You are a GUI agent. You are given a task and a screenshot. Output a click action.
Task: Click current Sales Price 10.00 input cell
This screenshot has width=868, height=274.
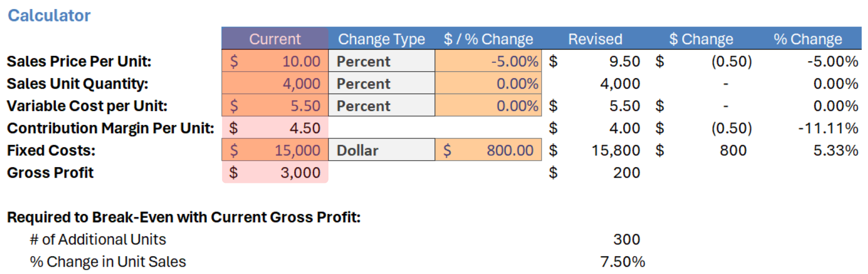[275, 61]
